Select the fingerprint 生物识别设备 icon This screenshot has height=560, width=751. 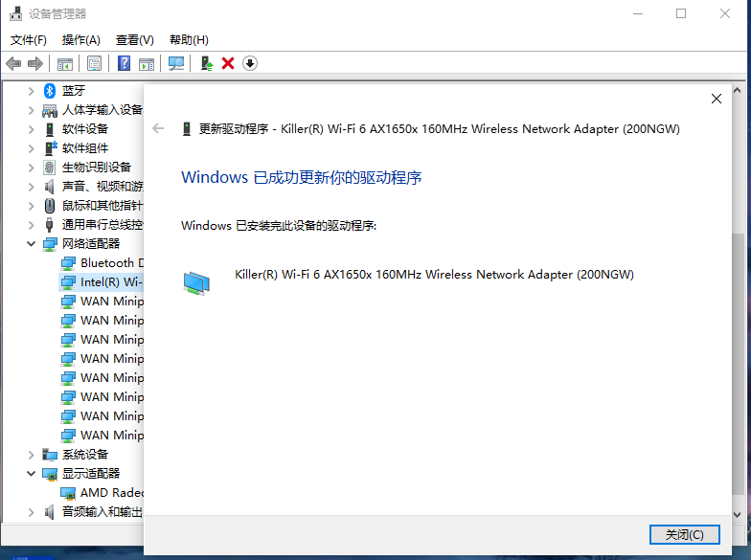coord(50,168)
